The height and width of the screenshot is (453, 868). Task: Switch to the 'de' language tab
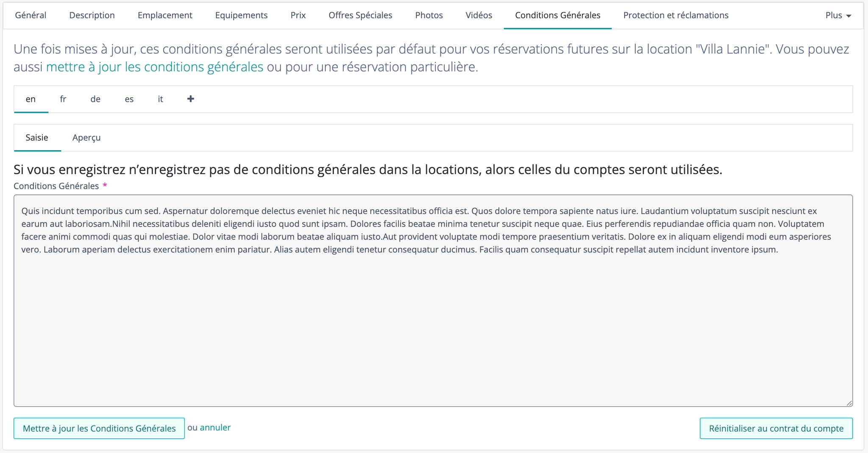[95, 99]
